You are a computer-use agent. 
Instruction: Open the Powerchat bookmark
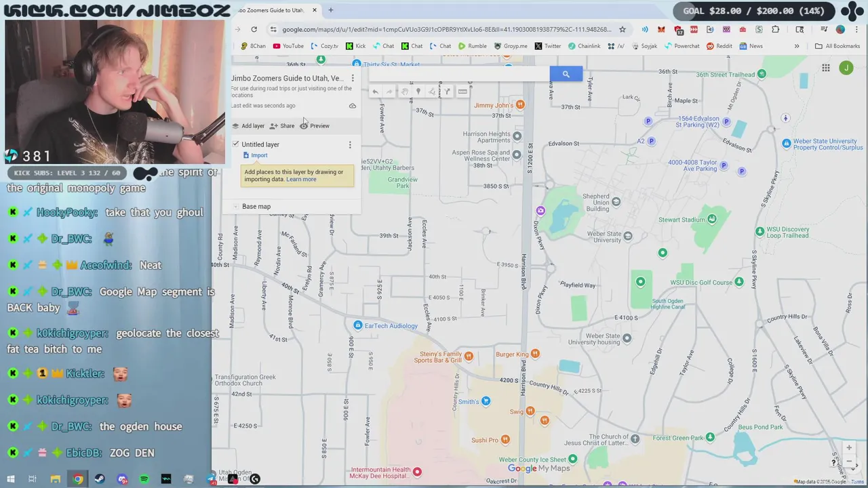(x=682, y=46)
